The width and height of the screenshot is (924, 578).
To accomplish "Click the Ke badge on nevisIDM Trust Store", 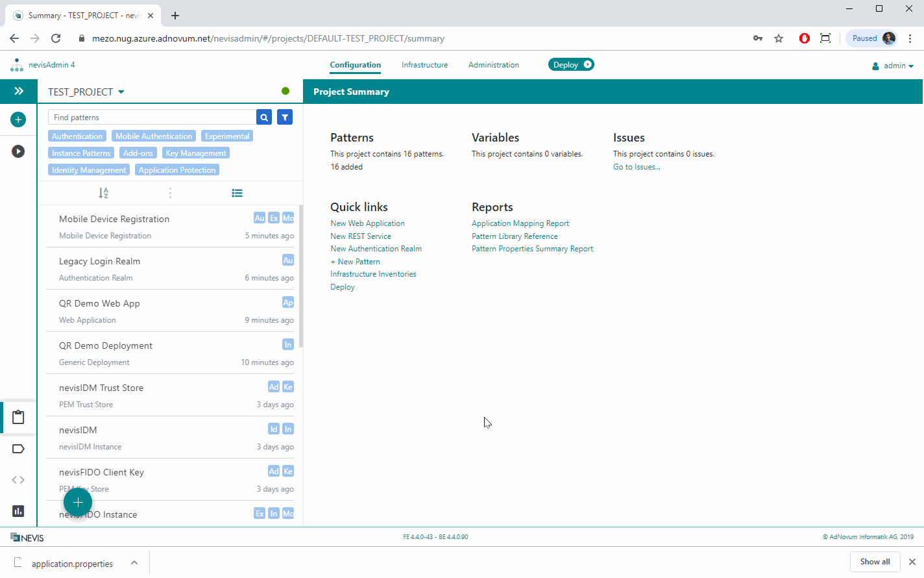I will pyautogui.click(x=288, y=387).
